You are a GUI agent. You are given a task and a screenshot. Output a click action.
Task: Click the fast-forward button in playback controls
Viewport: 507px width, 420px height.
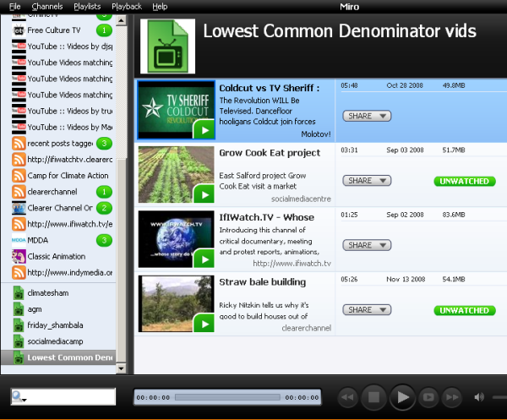[x=452, y=397]
